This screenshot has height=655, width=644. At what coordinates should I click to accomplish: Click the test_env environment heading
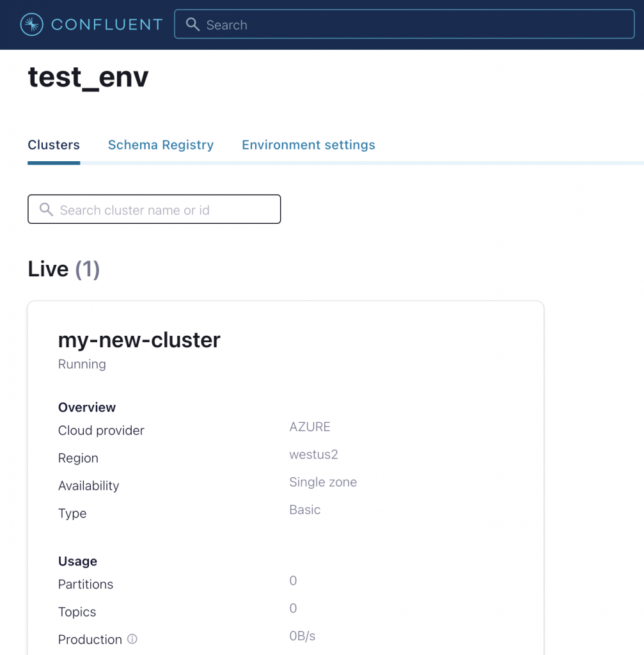click(88, 77)
